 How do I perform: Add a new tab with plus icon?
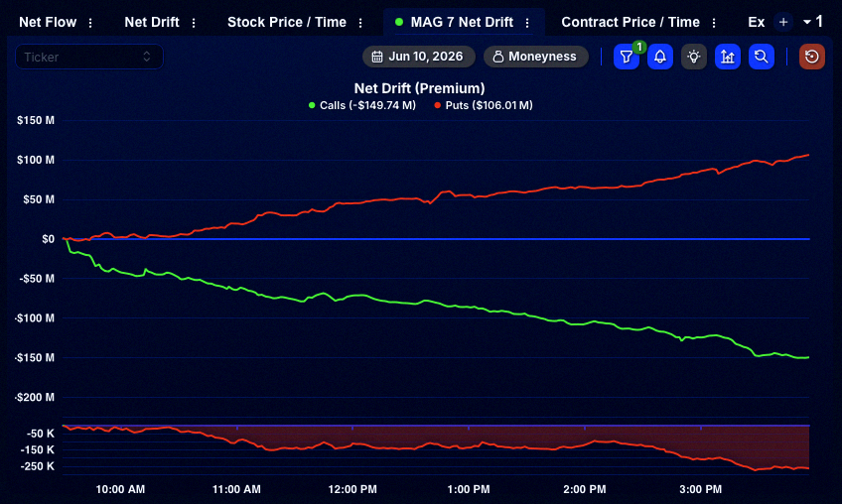click(x=783, y=22)
